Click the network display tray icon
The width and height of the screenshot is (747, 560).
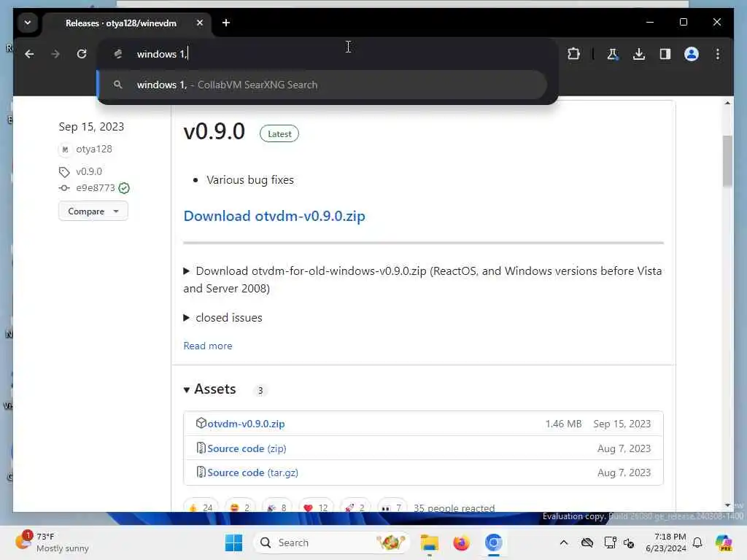[x=610, y=542]
